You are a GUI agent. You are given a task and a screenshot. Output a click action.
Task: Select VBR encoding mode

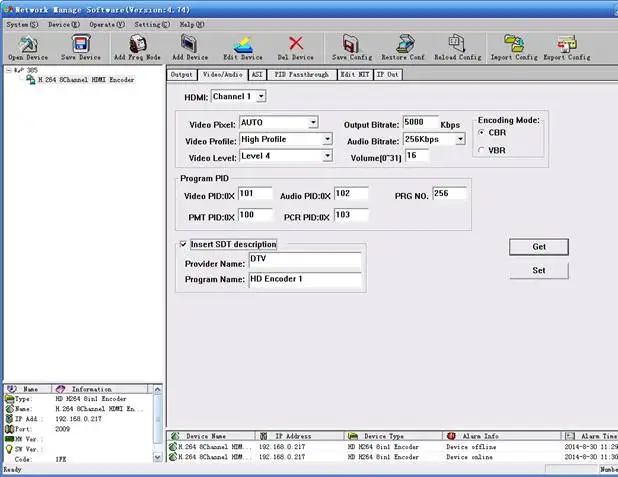click(482, 150)
